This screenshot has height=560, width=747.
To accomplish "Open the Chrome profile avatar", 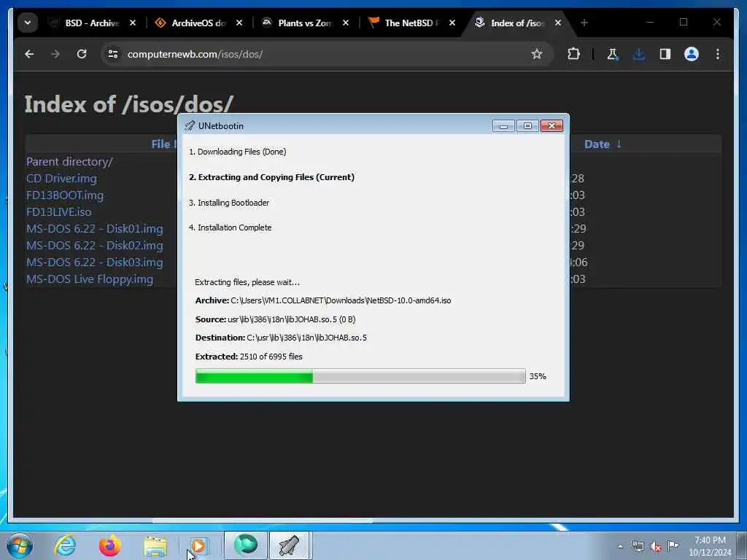I will pos(692,54).
